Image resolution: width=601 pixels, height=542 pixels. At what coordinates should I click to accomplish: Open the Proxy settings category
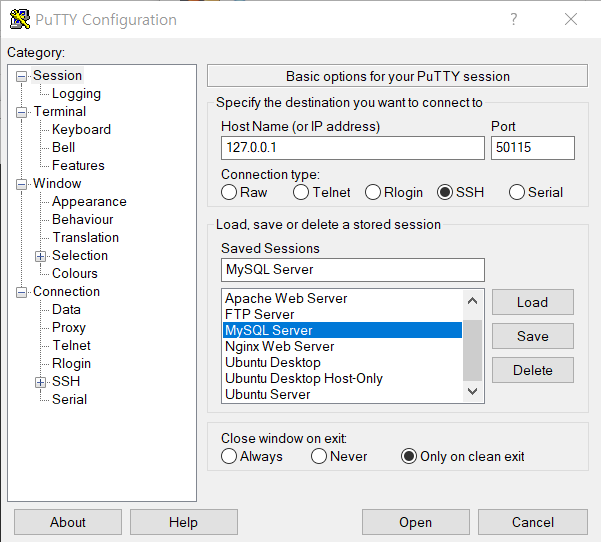(69, 328)
